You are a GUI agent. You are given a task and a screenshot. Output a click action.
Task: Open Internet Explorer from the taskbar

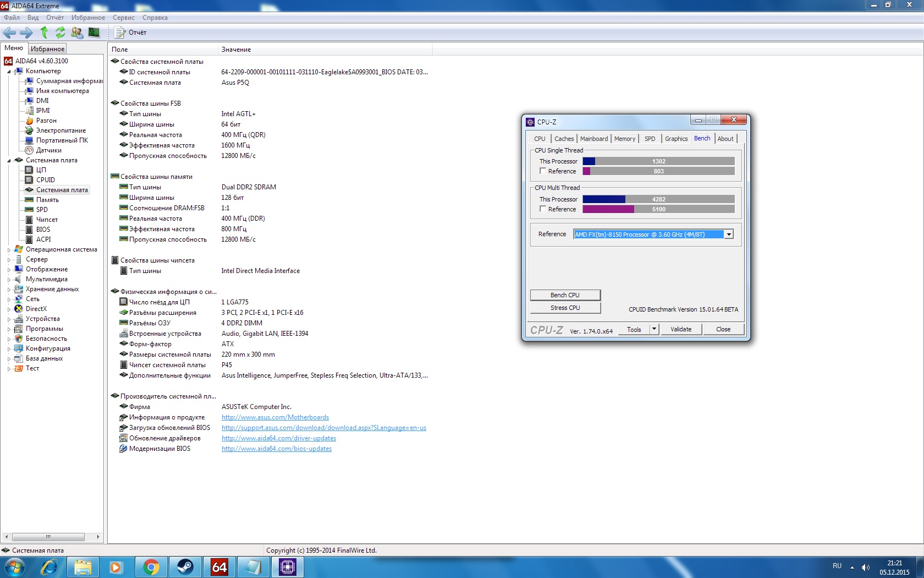point(49,567)
